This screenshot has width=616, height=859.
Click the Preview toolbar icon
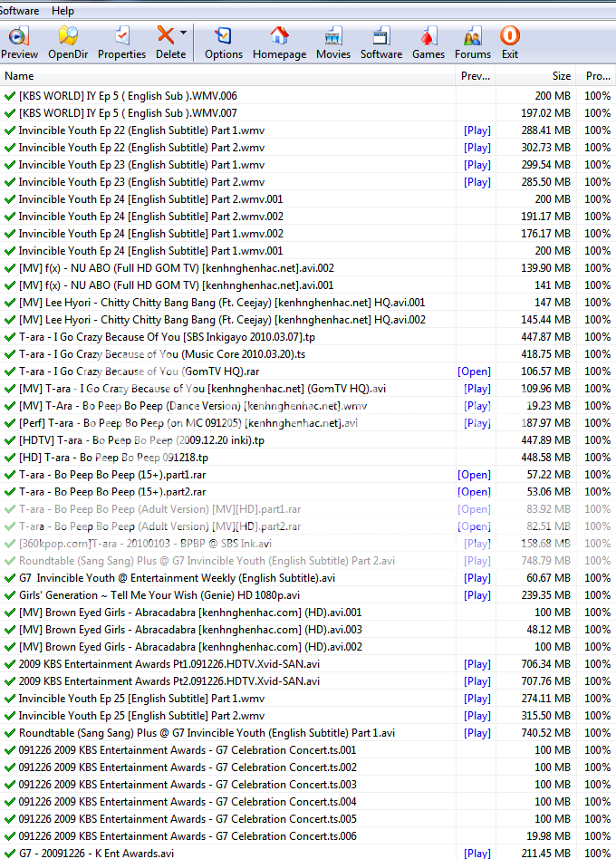click(19, 36)
